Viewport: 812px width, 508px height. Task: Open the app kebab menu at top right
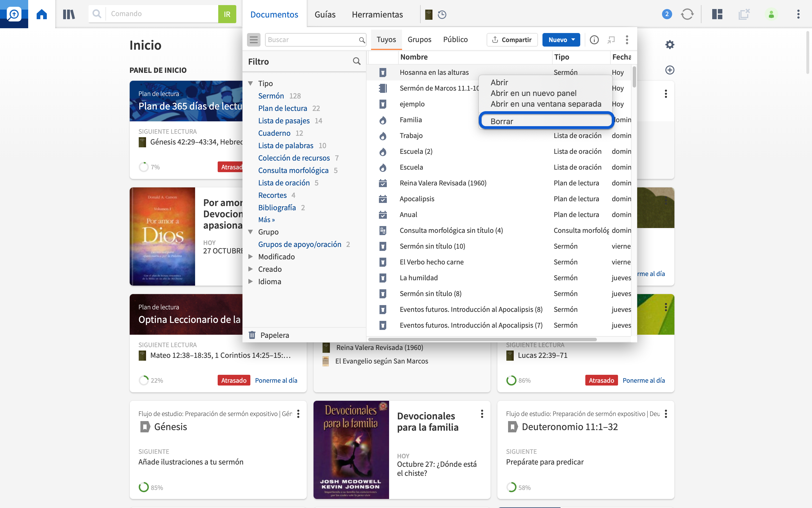(x=798, y=14)
